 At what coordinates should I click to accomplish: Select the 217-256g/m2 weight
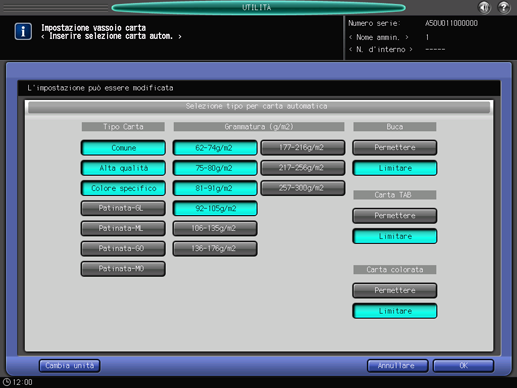tap(303, 168)
